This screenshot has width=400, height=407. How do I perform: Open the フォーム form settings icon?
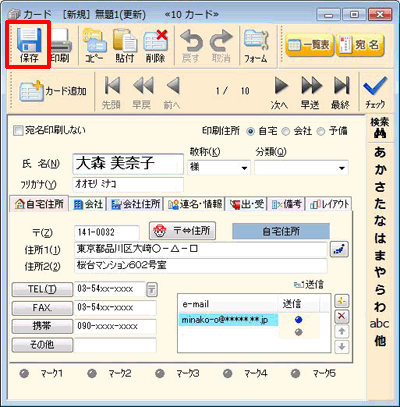tap(256, 40)
